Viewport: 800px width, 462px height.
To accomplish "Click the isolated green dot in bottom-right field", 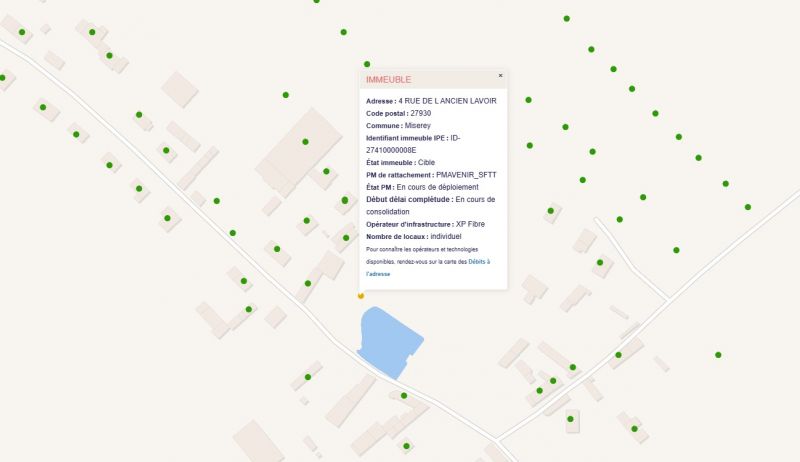I will click(x=718, y=355).
